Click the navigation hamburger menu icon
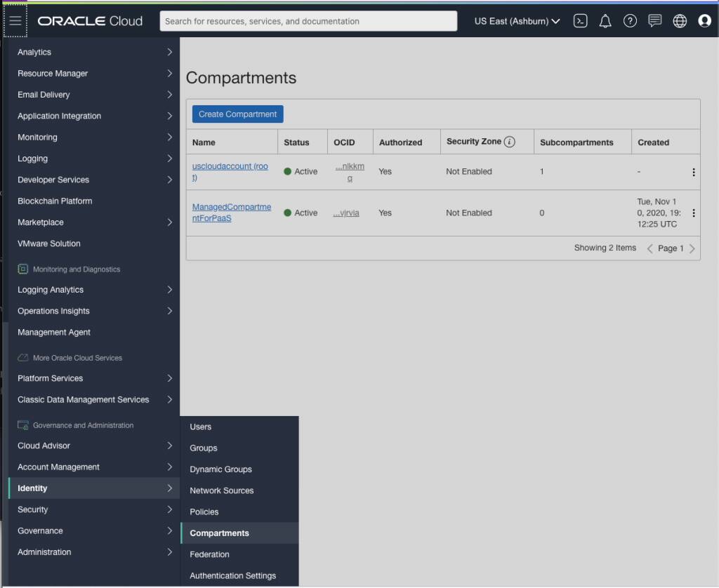Screen dimensions: 719x588 point(15,20)
